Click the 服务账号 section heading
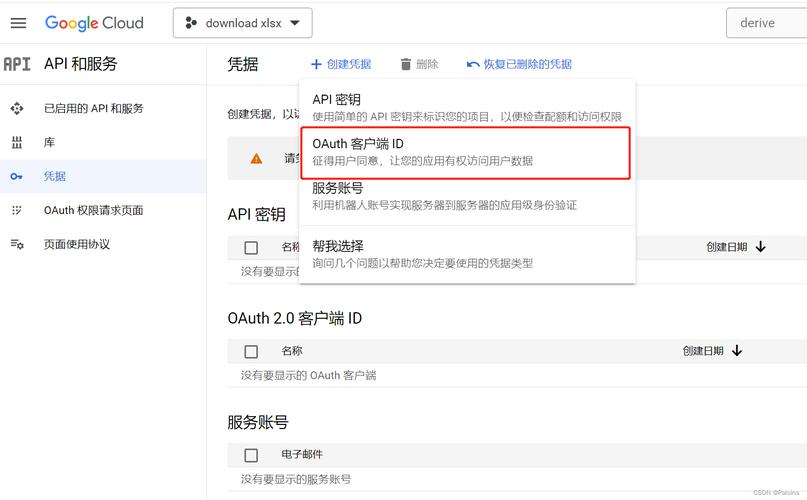Screen dimensions: 807x500 258,422
